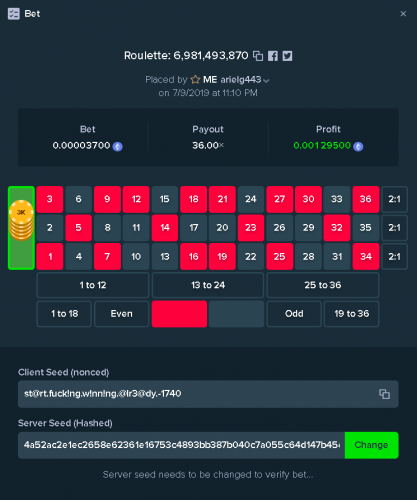The height and width of the screenshot is (500, 417).
Task: Select number 32 on the board
Action: click(337, 228)
